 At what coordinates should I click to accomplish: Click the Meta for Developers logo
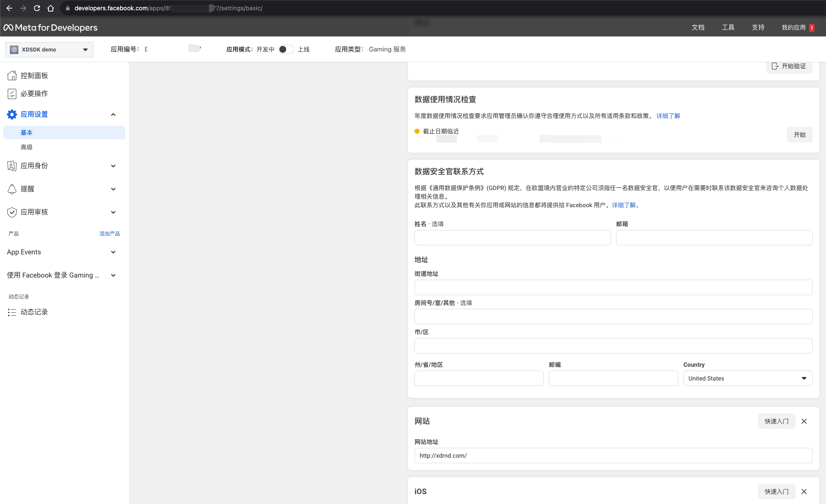(x=51, y=27)
